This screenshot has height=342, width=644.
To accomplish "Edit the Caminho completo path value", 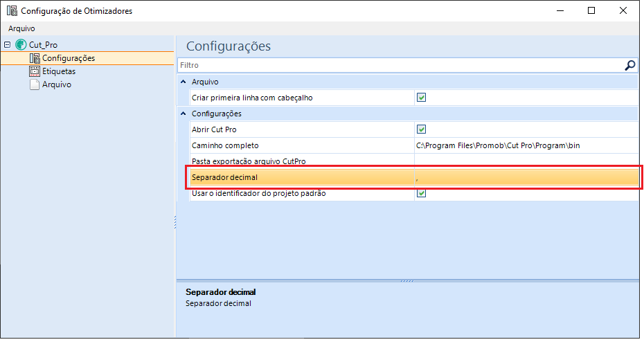I will point(526,145).
